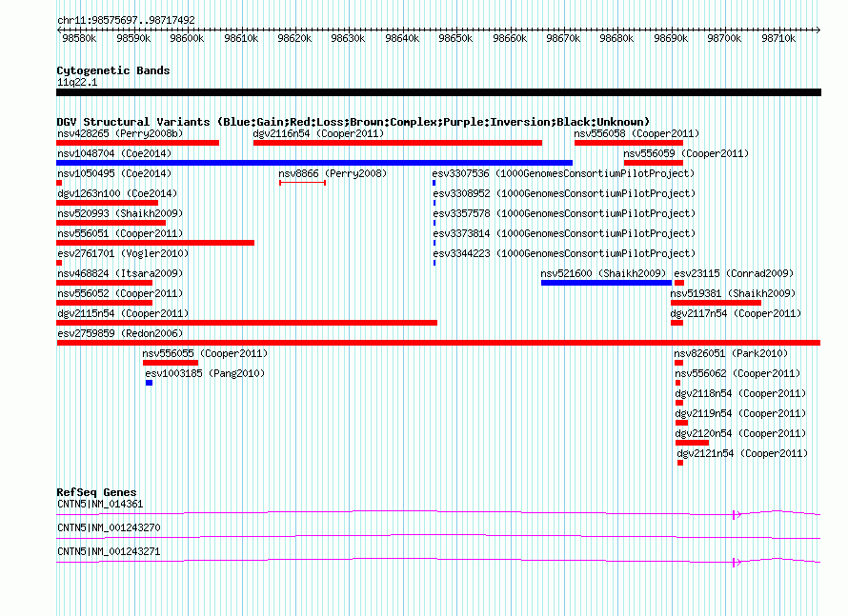Click the nsv556051 red loss bar
The width and height of the screenshot is (848, 616).
click(155, 243)
